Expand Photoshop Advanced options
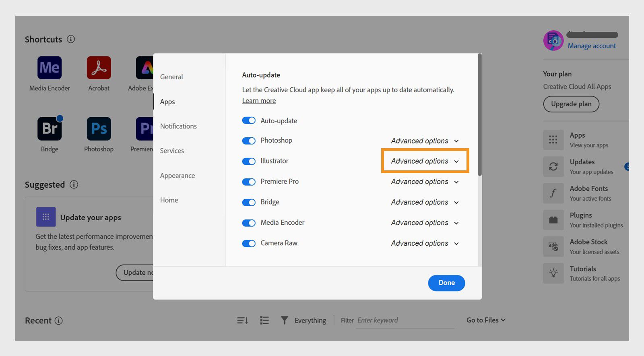 pos(425,141)
